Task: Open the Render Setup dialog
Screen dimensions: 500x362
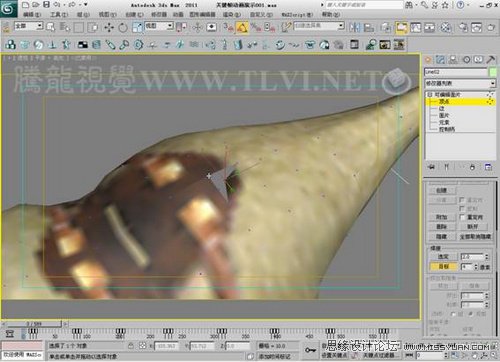Action: pos(463,27)
